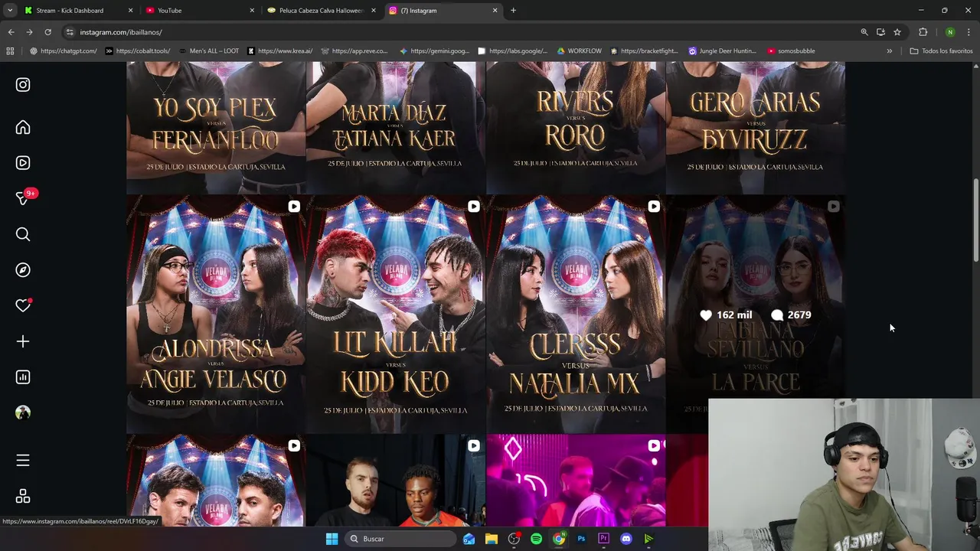Open the More hamburger menu

click(23, 461)
